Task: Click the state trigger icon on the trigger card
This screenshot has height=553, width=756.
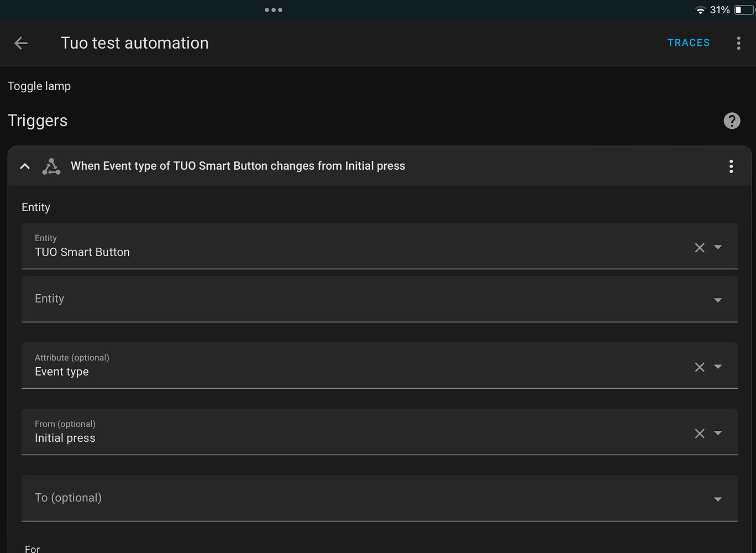Action: pos(51,166)
